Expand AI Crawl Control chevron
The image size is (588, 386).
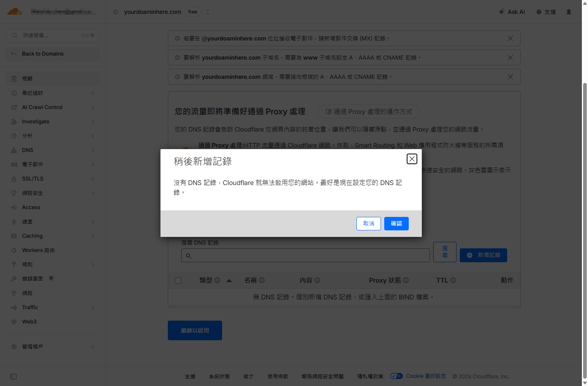[93, 107]
